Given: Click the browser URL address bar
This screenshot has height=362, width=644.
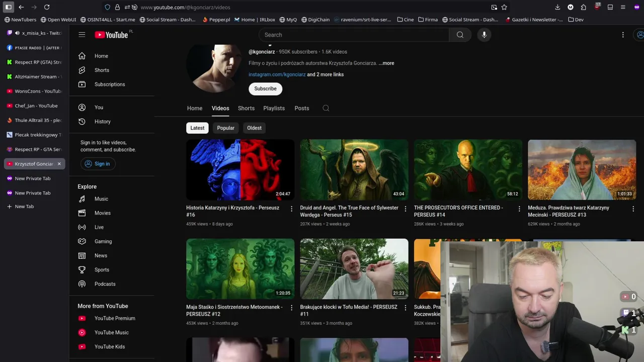Looking at the screenshot, I should [312, 7].
